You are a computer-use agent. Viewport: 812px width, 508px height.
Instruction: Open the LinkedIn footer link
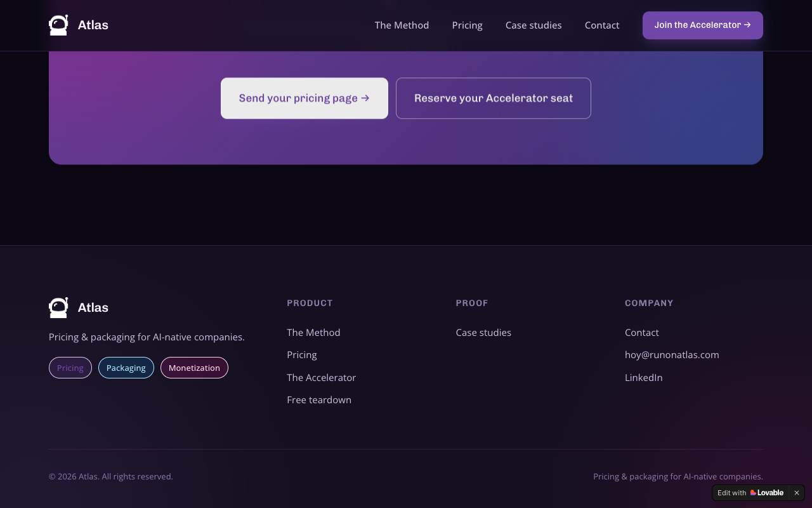644,378
